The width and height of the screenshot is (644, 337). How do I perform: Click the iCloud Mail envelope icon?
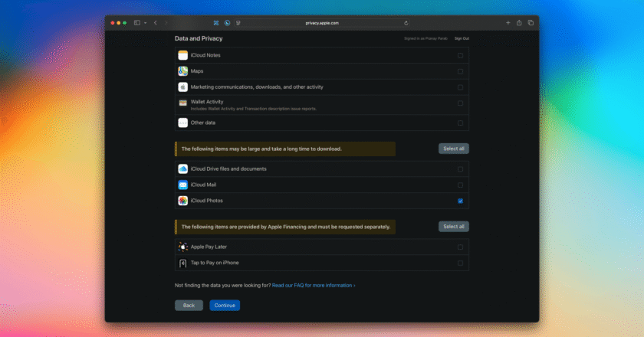182,185
